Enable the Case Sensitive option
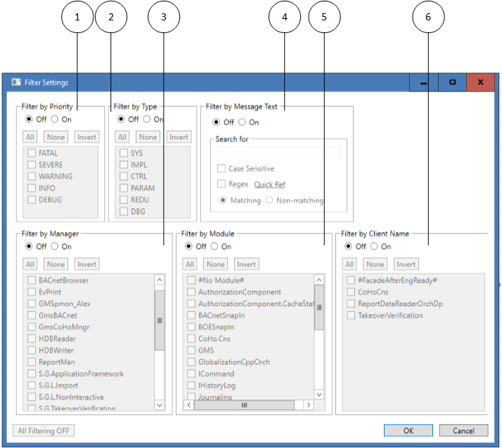This screenshot has height=448, width=502. 221,169
